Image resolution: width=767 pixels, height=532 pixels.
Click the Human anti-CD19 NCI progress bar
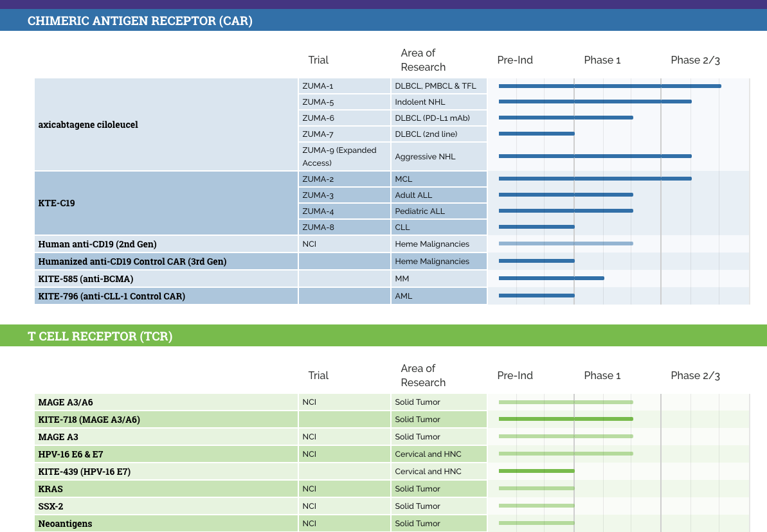(x=566, y=244)
